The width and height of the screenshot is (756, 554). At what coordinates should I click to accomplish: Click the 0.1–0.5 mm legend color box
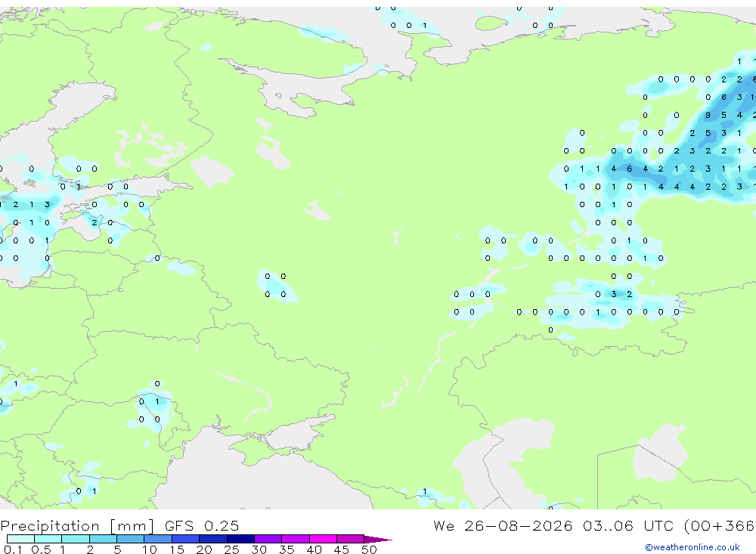point(20,539)
